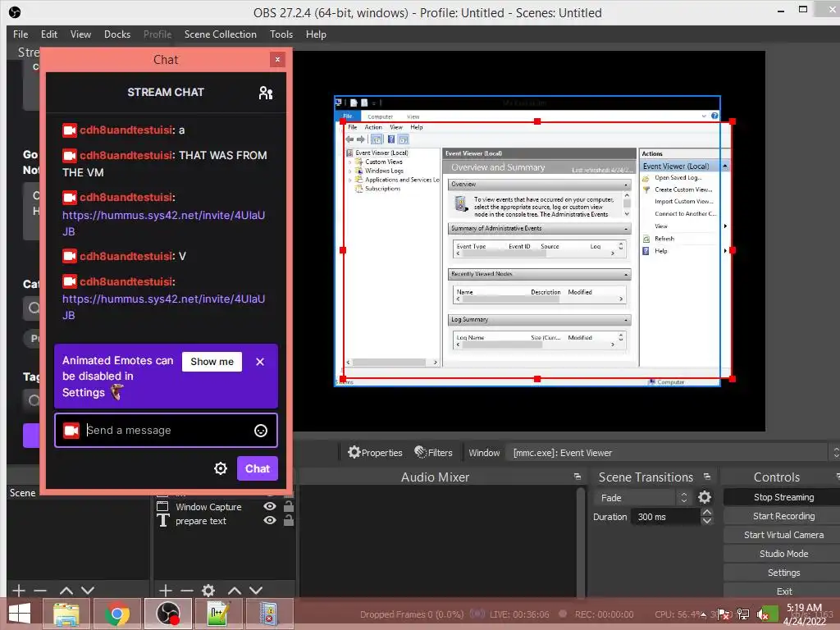
Task: Pop out the Scene Transitions dock icon
Action: pos(707,477)
